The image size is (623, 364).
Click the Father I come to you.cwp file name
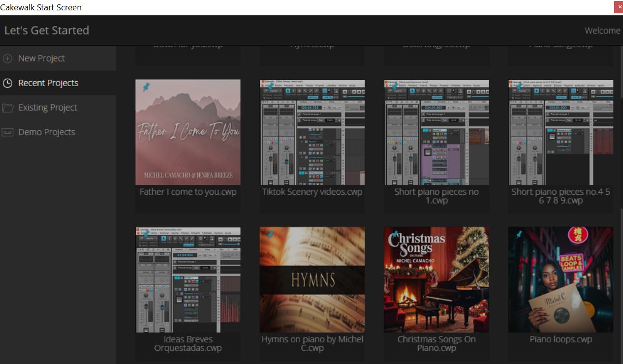click(188, 192)
